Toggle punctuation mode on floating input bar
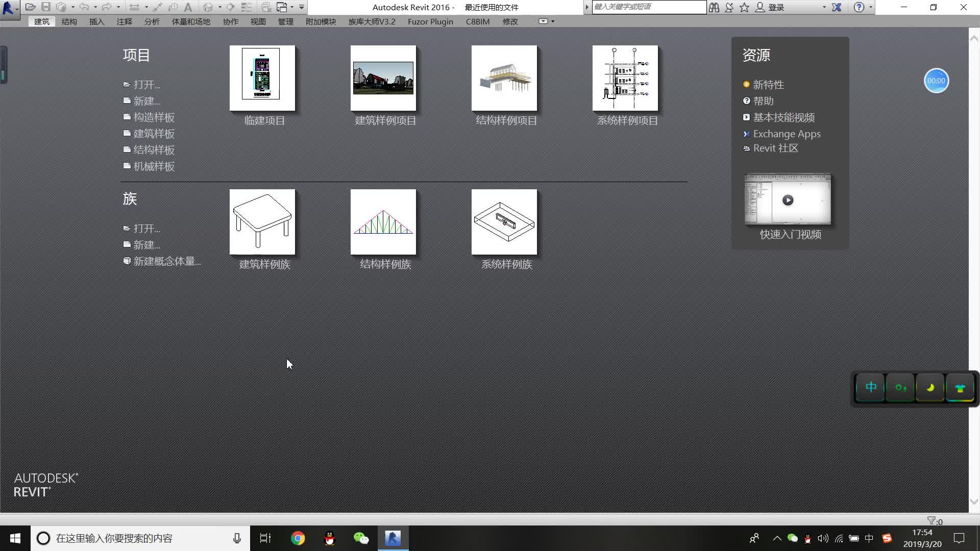 (900, 388)
